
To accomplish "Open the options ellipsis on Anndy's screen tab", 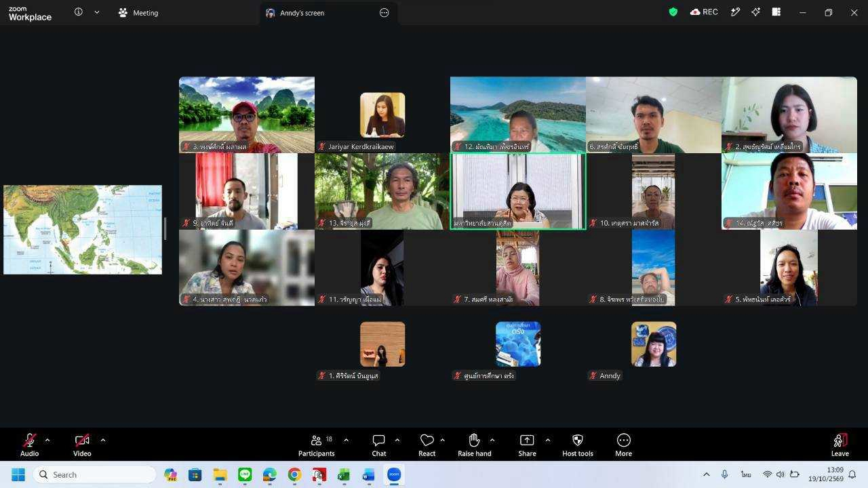I will (384, 12).
